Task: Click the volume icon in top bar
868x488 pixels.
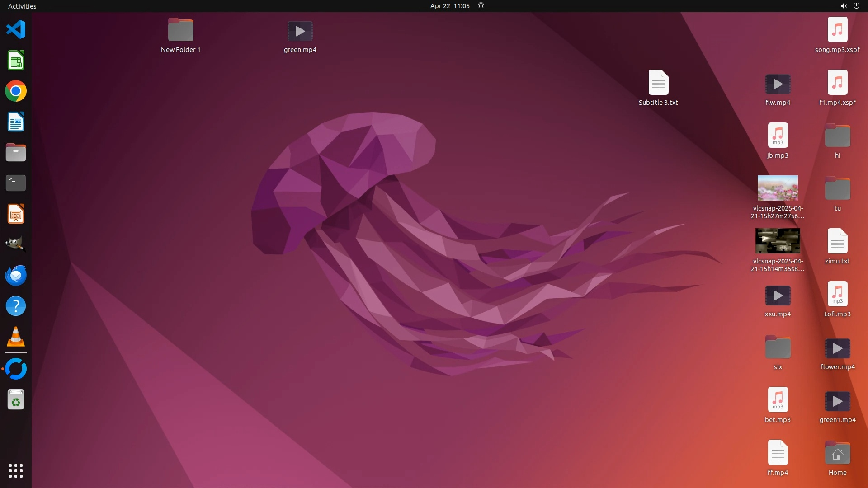Action: pos(843,6)
